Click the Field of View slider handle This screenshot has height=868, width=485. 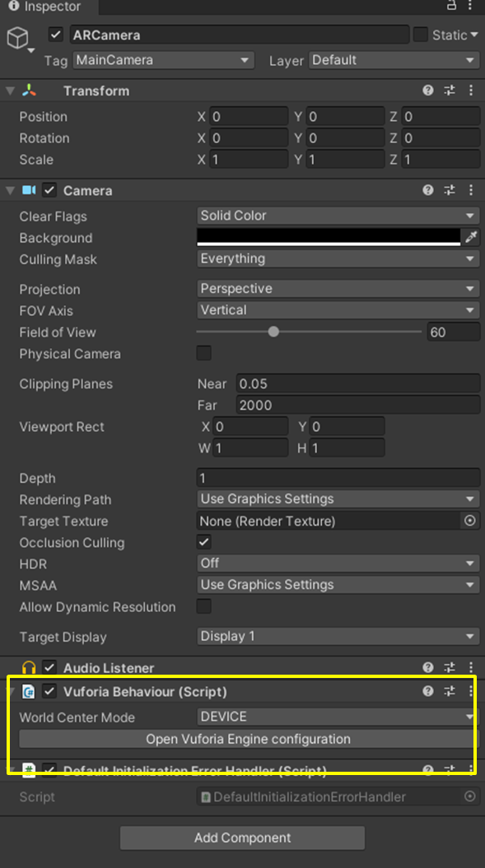tap(273, 332)
